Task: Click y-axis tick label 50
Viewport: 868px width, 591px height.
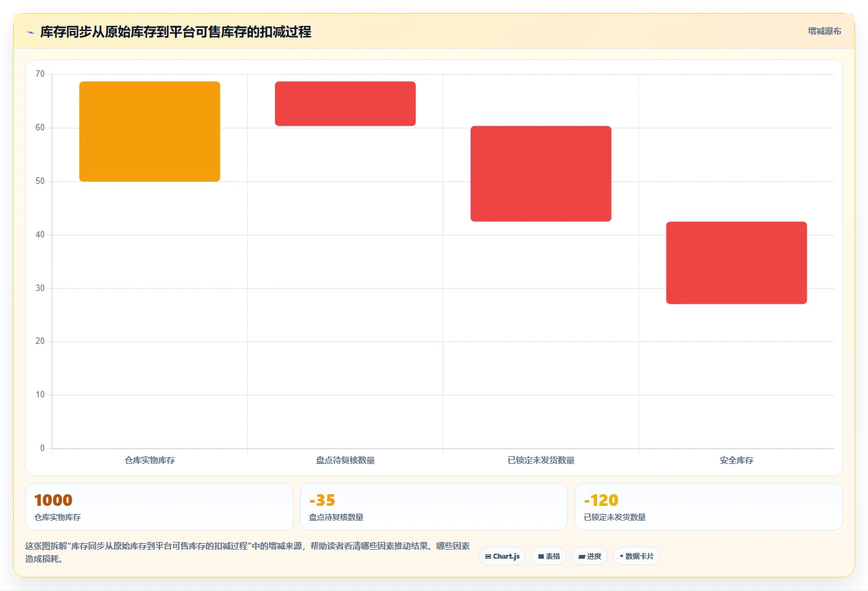Action: (40, 181)
